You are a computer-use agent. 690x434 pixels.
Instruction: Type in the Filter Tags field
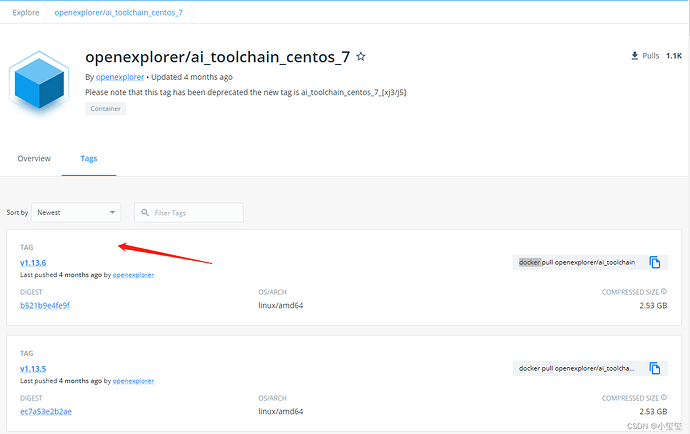point(195,212)
